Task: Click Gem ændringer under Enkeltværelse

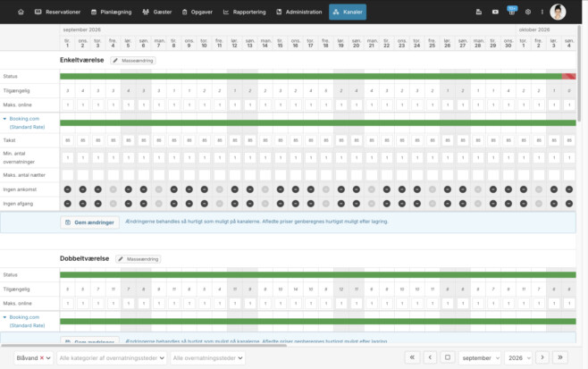Action: click(x=90, y=222)
